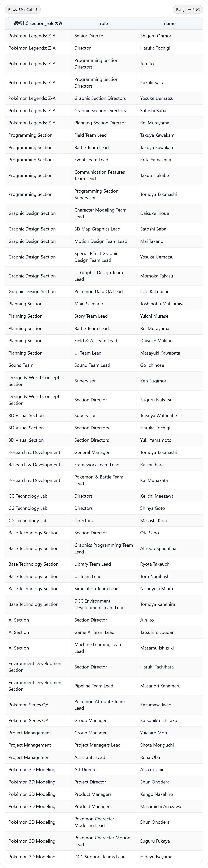
Task: Click the DCC Support Teams Lead cell
Action: coord(104,857)
